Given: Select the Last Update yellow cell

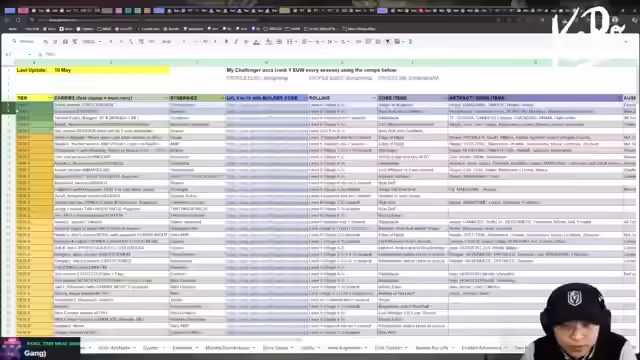Looking at the screenshot, I should (93, 70).
